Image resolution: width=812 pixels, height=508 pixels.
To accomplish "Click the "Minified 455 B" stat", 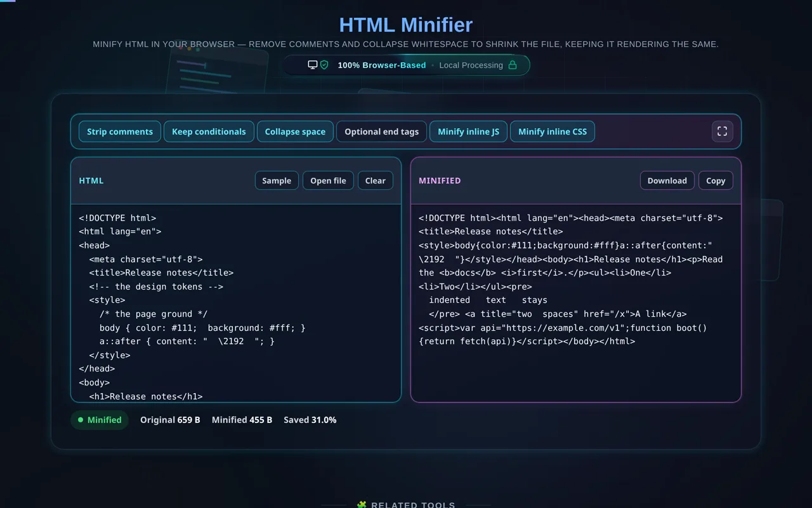I will [242, 420].
